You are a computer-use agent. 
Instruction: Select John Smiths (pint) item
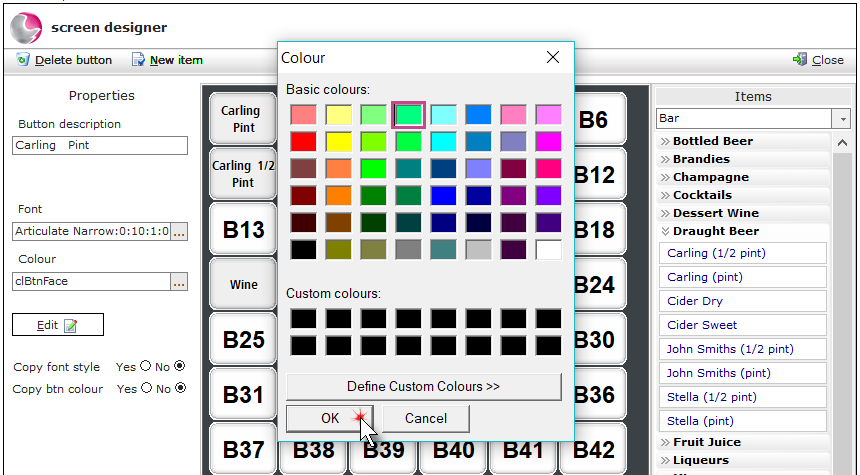pyautogui.click(x=743, y=373)
